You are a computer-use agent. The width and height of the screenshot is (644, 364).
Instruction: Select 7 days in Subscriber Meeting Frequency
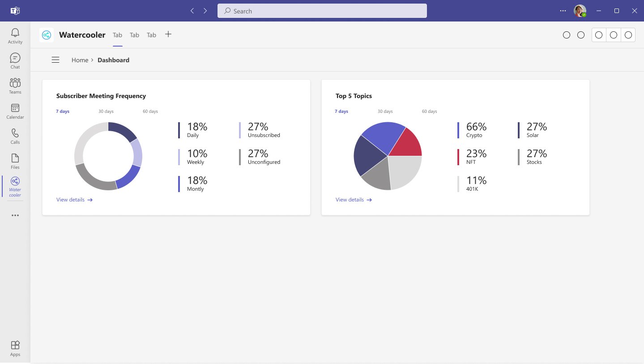click(63, 111)
